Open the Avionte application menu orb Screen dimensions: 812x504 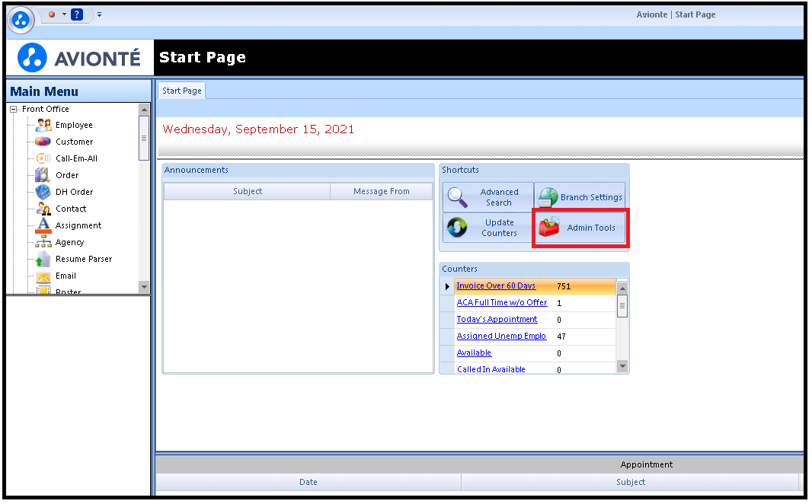21,21
